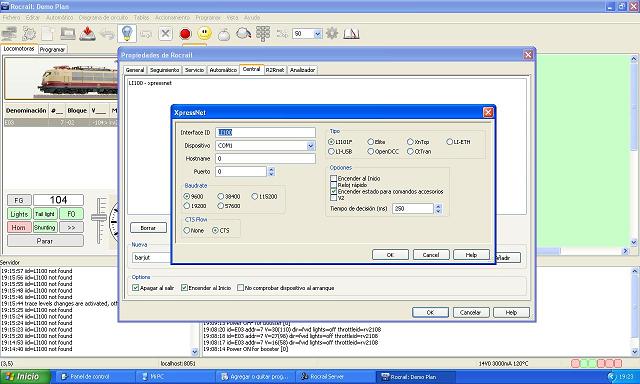Choose the 19200 baudrate option
Image resolution: width=640 pixels, height=384 pixels.
[x=187, y=206]
